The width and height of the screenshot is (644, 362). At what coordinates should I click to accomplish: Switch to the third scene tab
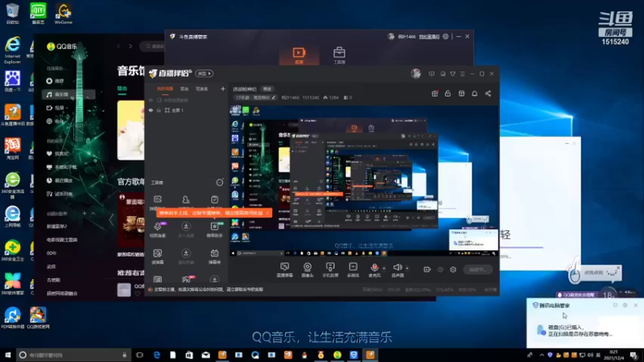tap(202, 88)
